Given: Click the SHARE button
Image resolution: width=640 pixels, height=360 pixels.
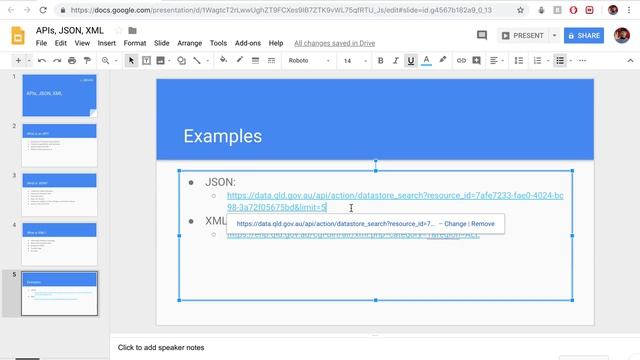Looking at the screenshot, I should click(584, 36).
